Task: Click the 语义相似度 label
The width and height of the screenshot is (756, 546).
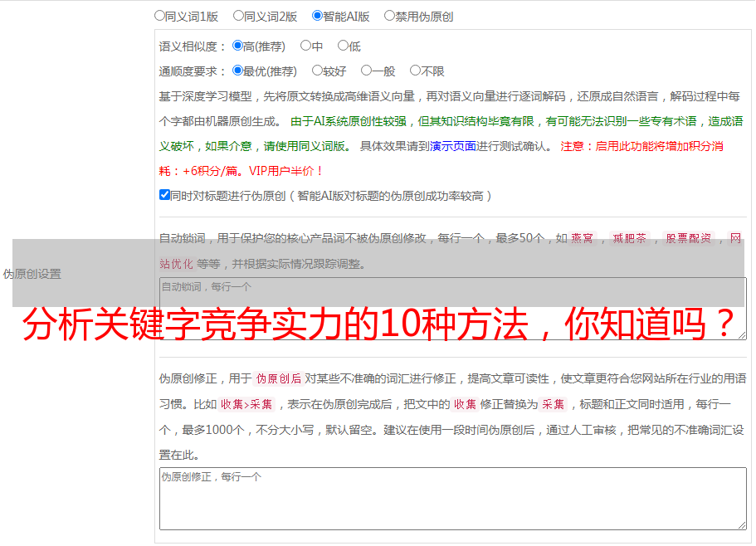Action: 192,46
